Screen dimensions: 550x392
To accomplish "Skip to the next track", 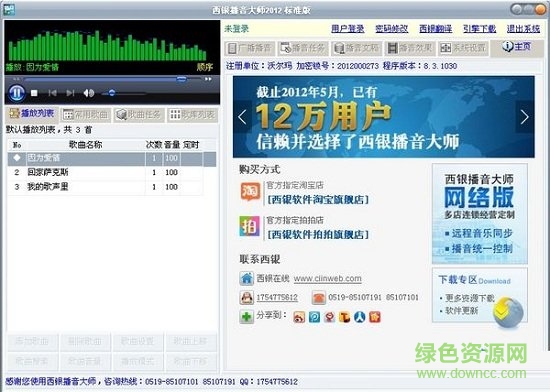I will tap(71, 93).
